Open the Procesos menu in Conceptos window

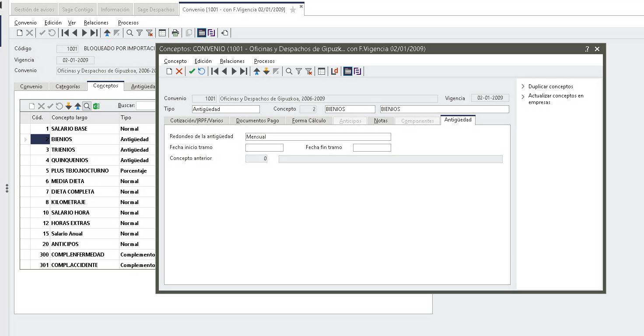click(264, 61)
